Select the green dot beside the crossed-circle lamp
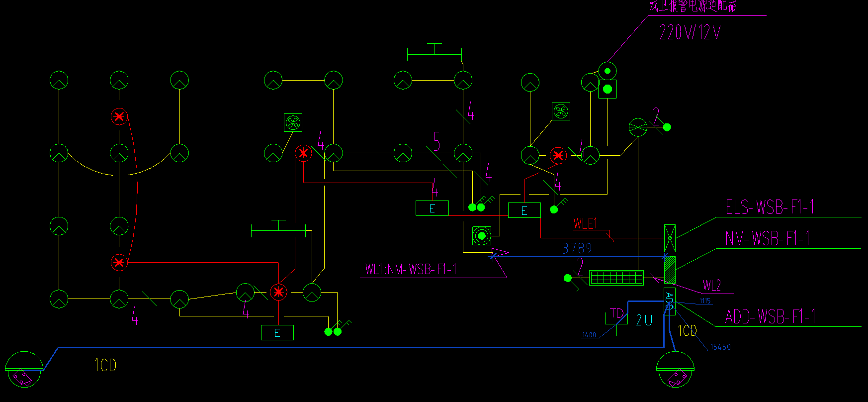Screen dimensions: 868x402 (x=667, y=127)
